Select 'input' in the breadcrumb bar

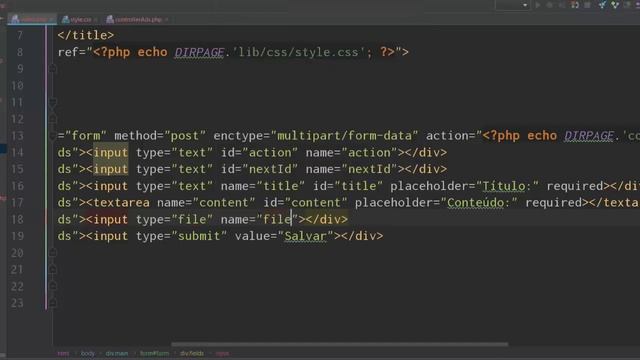click(222, 353)
